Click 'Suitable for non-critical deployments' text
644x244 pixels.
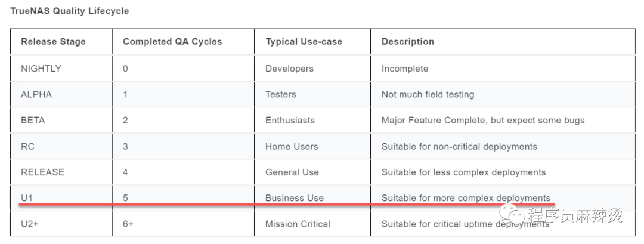[459, 146]
